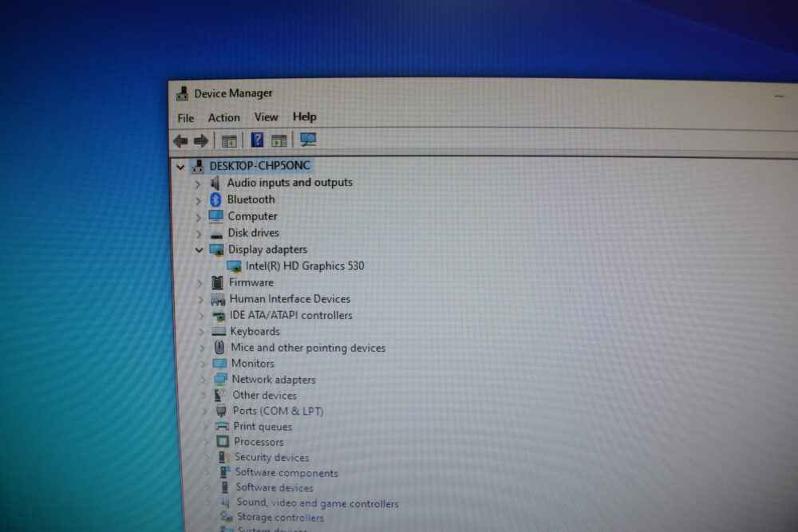Viewport: 798px width, 532px height.
Task: Click the Computer monitor icon
Action: (x=215, y=216)
